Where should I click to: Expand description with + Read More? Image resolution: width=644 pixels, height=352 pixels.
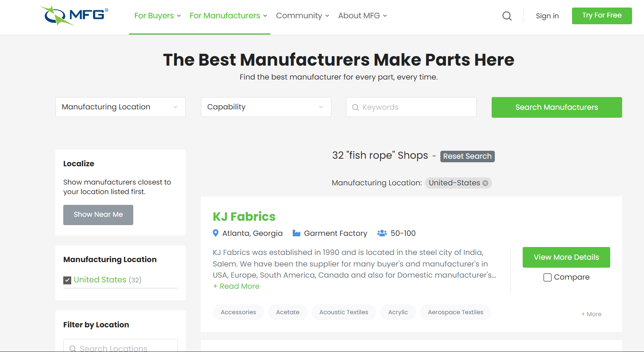pyautogui.click(x=236, y=286)
